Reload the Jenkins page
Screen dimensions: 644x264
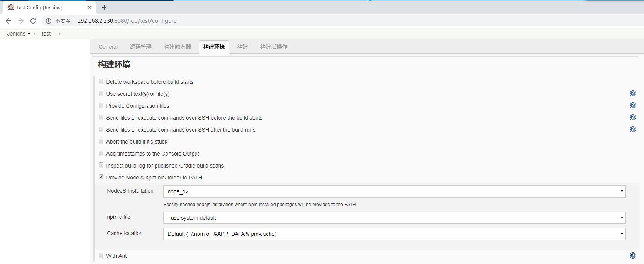33,21
